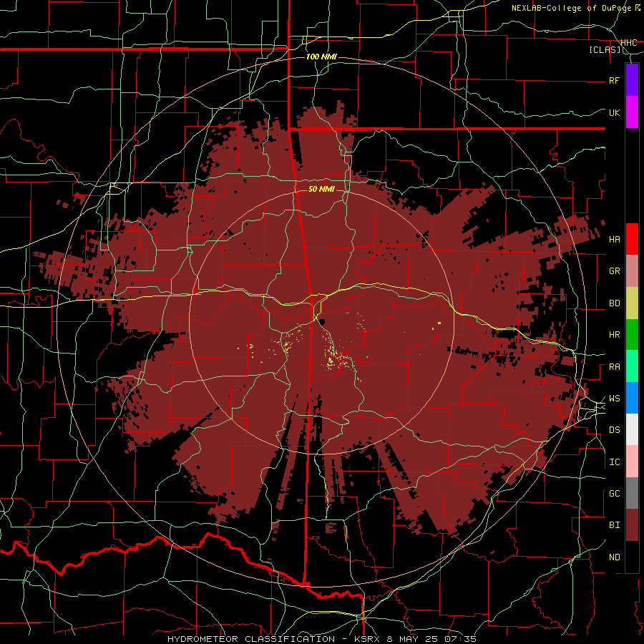
Task: Click the white DS legend swatch
Action: 632,429
